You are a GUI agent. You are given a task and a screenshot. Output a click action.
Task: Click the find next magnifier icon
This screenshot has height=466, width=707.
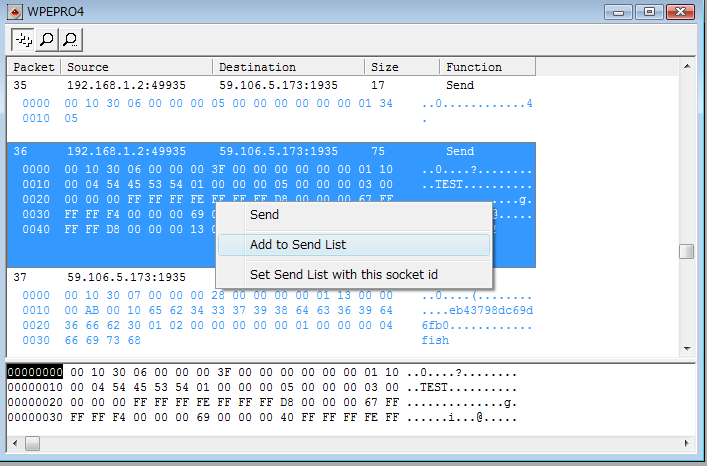tap(71, 39)
